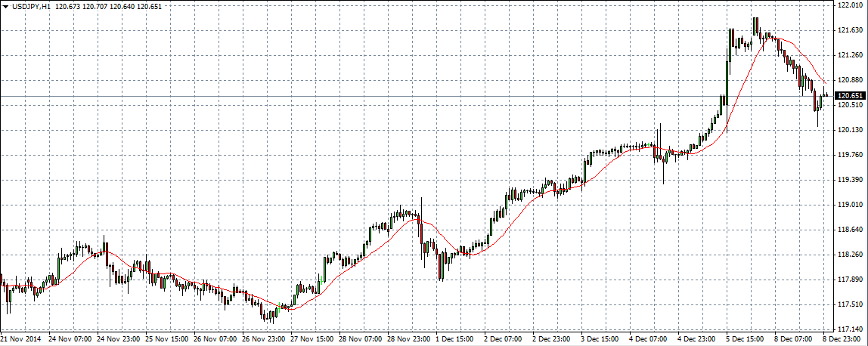This screenshot has width=868, height=346.
Task: Select the highlighted current price label 120.651
Action: (x=851, y=96)
